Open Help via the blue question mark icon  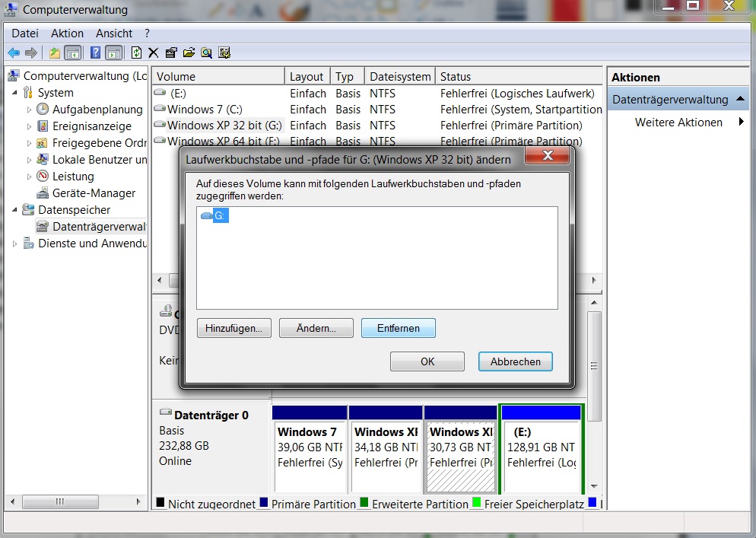96,53
